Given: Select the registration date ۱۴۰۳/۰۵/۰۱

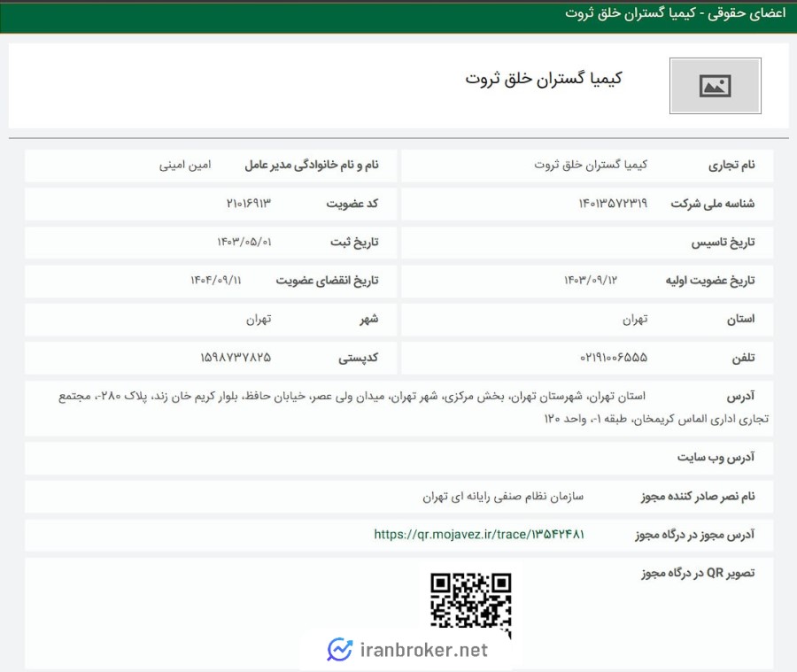Looking at the screenshot, I should [244, 242].
